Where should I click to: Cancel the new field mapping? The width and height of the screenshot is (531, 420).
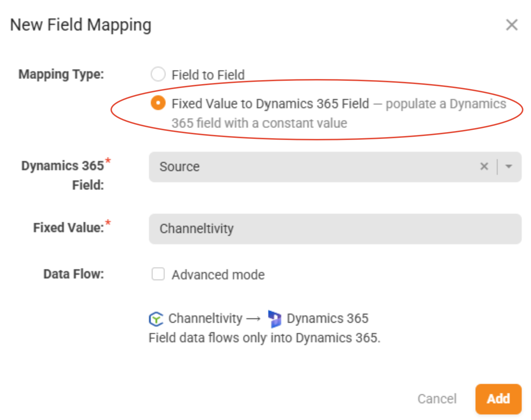point(437,399)
